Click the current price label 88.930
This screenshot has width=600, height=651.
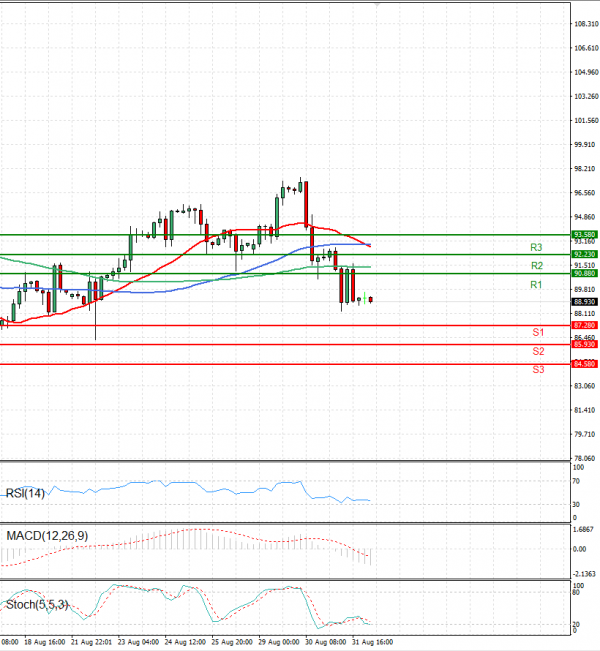click(585, 302)
